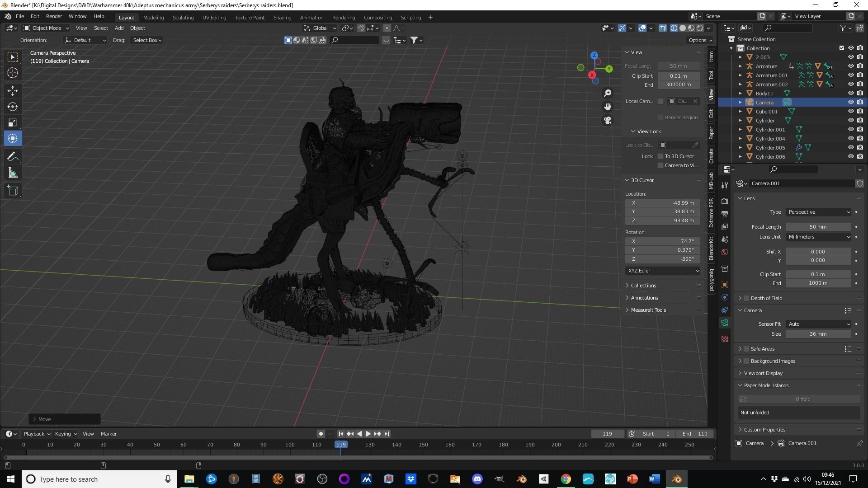This screenshot has width=868, height=488.
Task: Open the World properties tab
Action: coord(725,252)
